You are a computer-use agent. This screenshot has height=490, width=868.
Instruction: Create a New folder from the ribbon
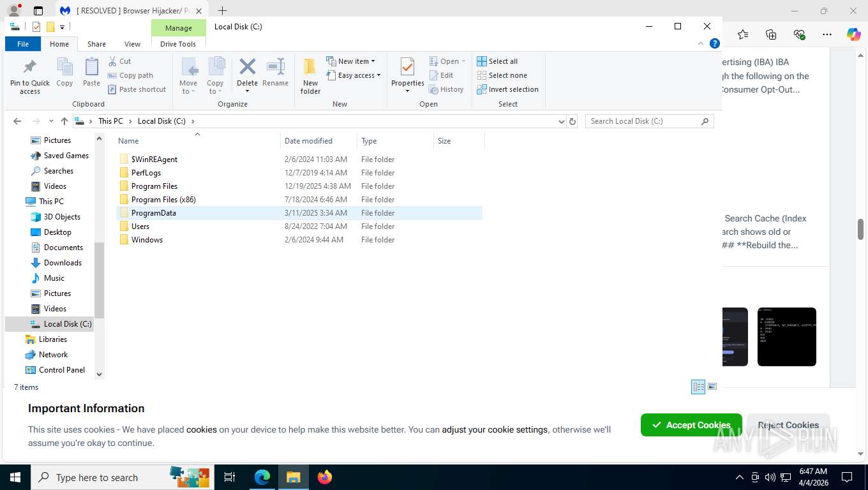click(x=310, y=76)
